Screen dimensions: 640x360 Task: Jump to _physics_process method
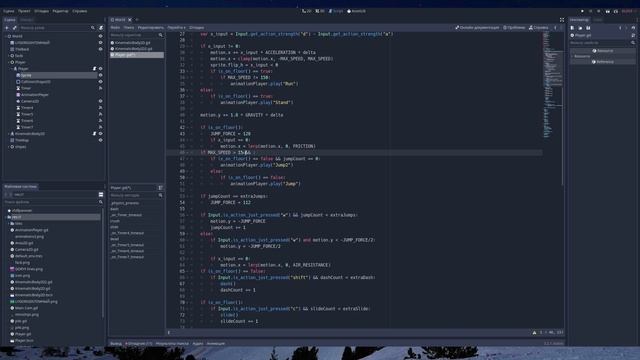125,203
